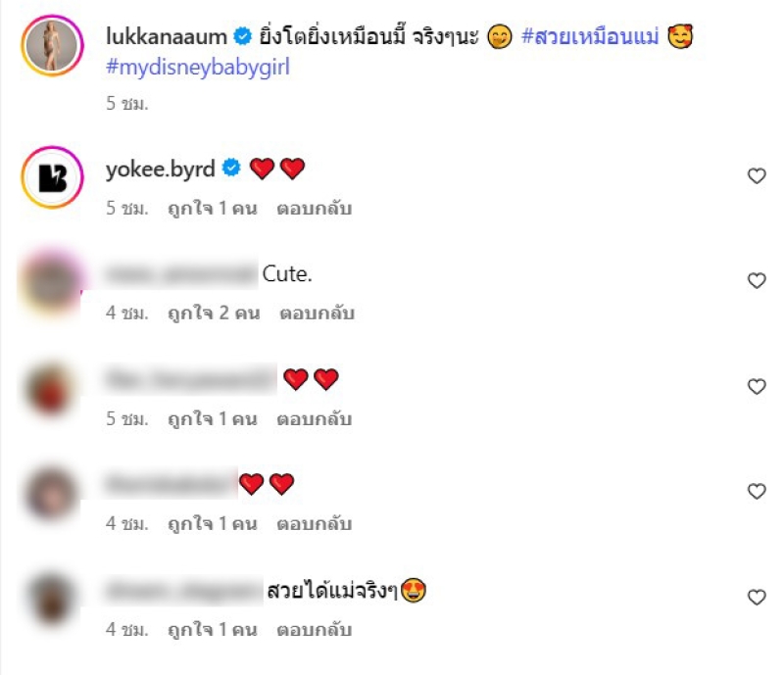Click the blurred avatar beside last comment
Screen dimensions: 784x675
pyautogui.click(x=51, y=598)
